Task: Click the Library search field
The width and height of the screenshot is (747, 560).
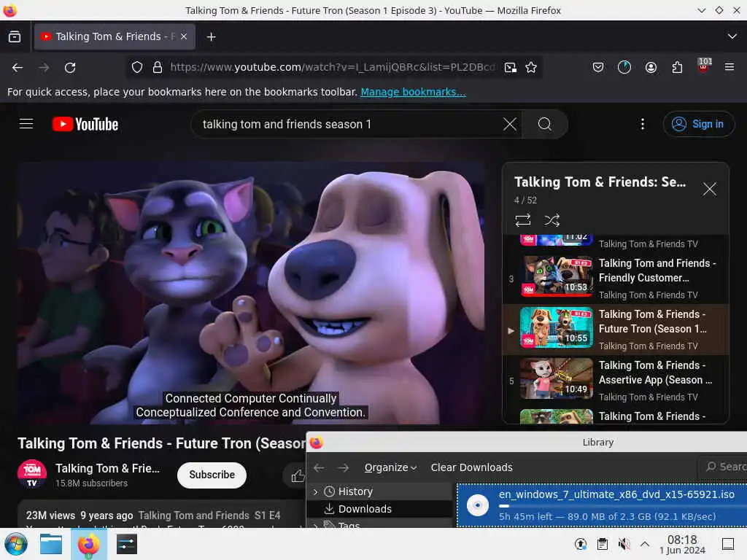Action: tap(724, 467)
